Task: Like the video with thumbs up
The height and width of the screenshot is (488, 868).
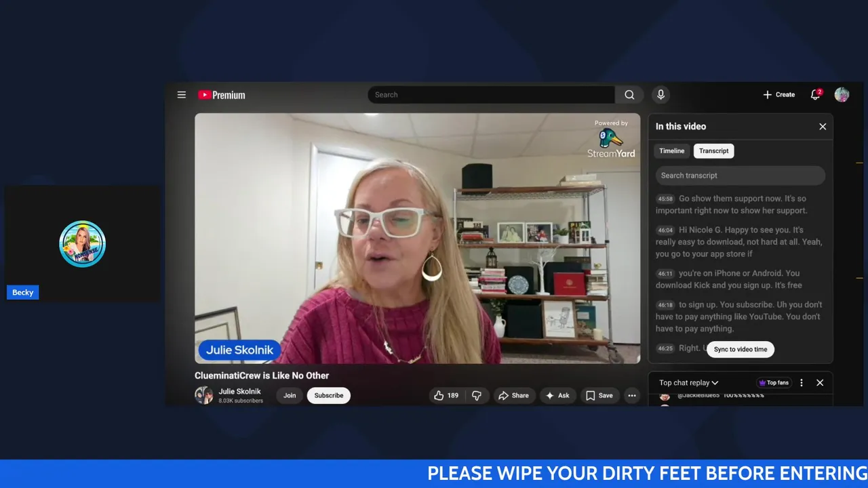Action: (x=446, y=396)
